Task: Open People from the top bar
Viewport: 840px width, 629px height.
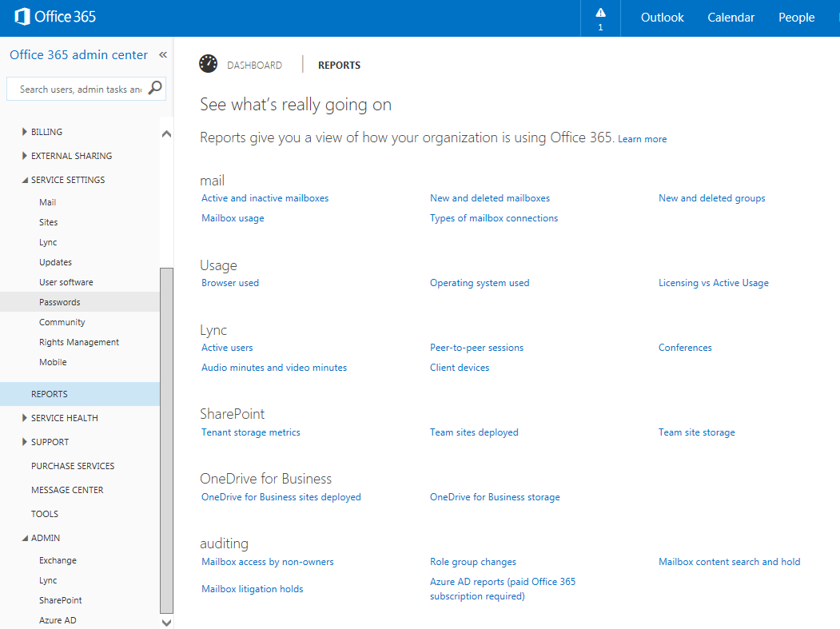Action: 796,18
